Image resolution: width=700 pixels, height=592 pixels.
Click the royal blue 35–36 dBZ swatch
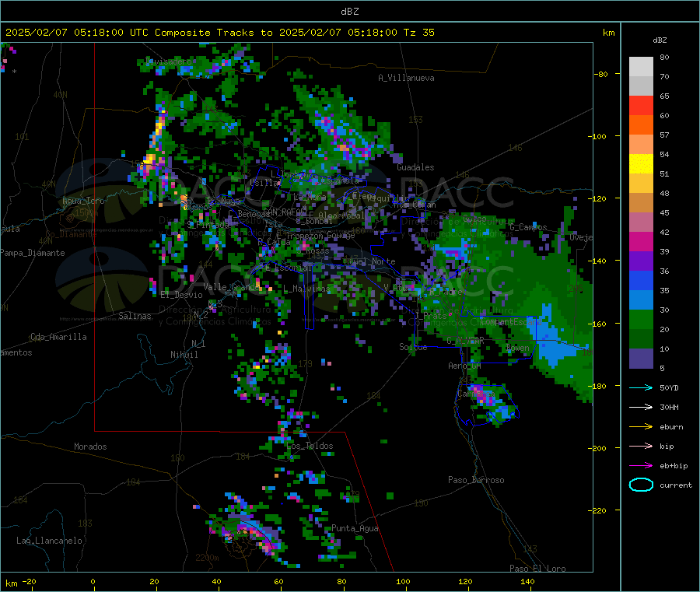click(641, 280)
